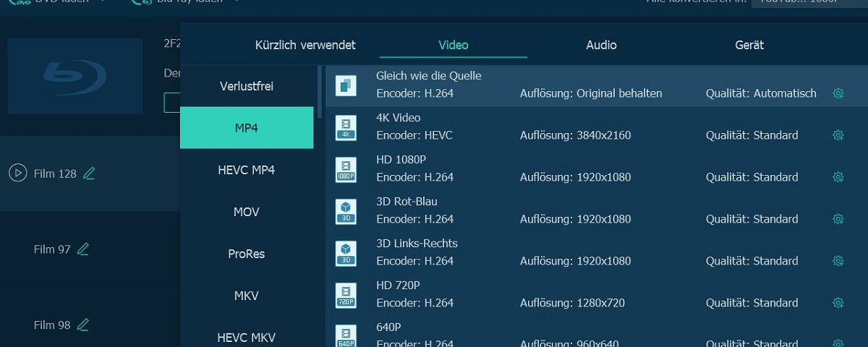Open the Gerät tab
Screen dimensions: 868x347
pos(749,45)
